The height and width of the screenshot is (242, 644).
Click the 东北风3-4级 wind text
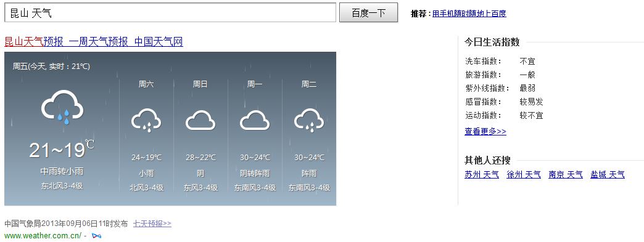(62, 186)
